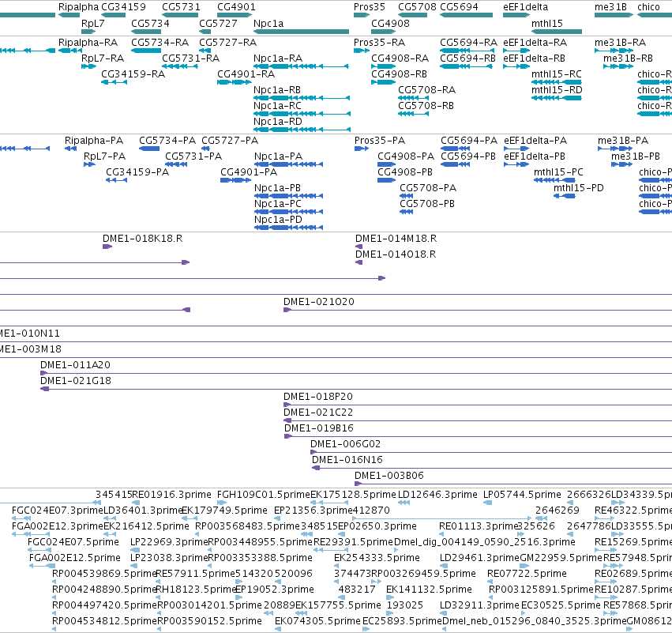The image size is (672, 633).
Task: Open the CG5708-RA transcript label
Action: [427, 90]
